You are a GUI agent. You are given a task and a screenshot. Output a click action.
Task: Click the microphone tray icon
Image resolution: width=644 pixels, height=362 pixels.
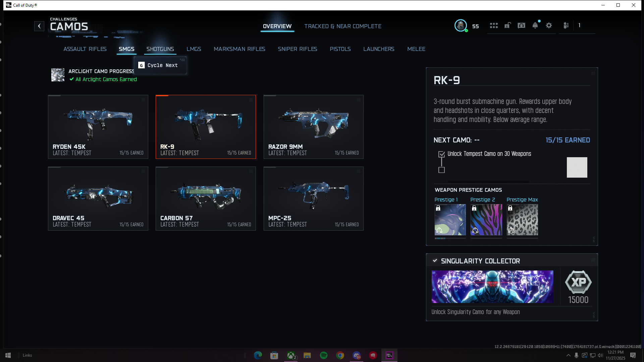pos(576,355)
